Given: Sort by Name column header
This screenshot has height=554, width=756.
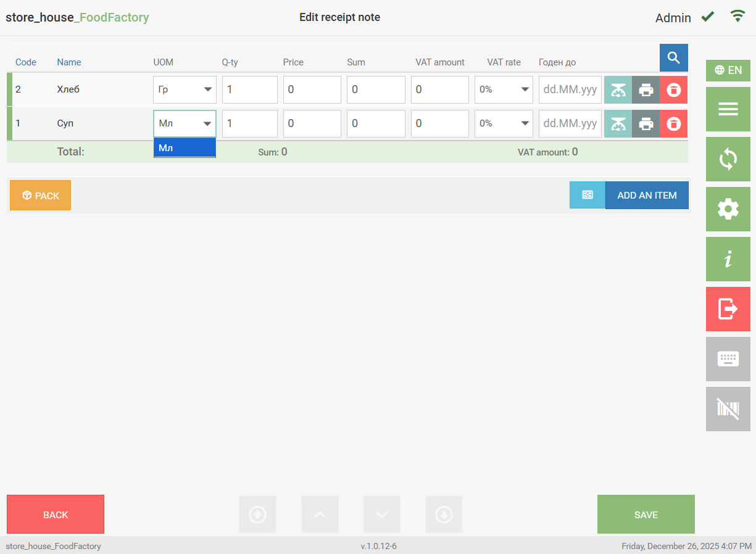Looking at the screenshot, I should coord(69,62).
